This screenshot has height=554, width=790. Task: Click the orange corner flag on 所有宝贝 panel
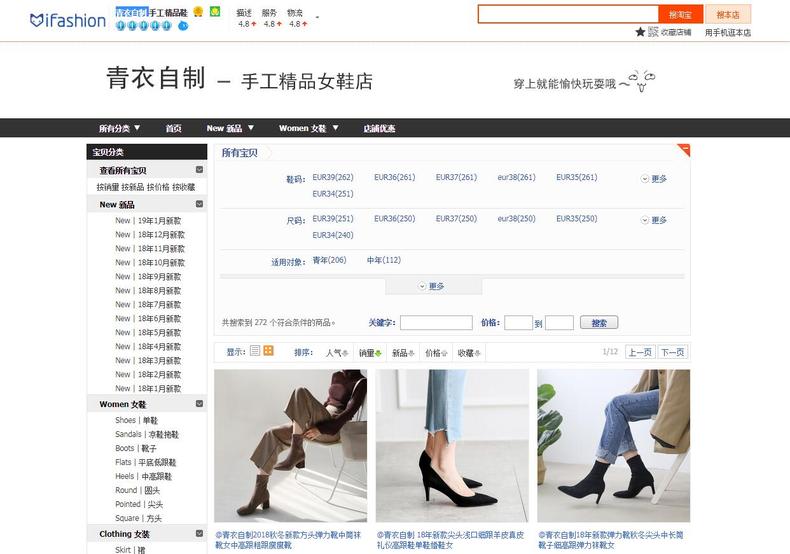pos(684,150)
